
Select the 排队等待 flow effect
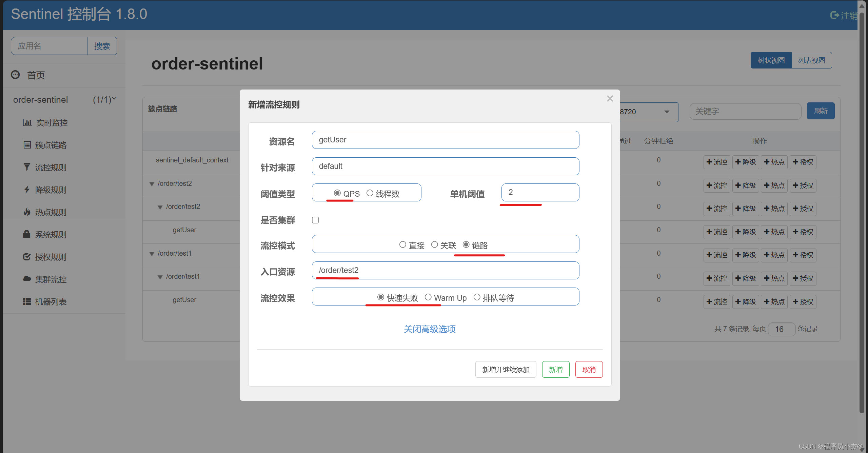[x=477, y=297]
